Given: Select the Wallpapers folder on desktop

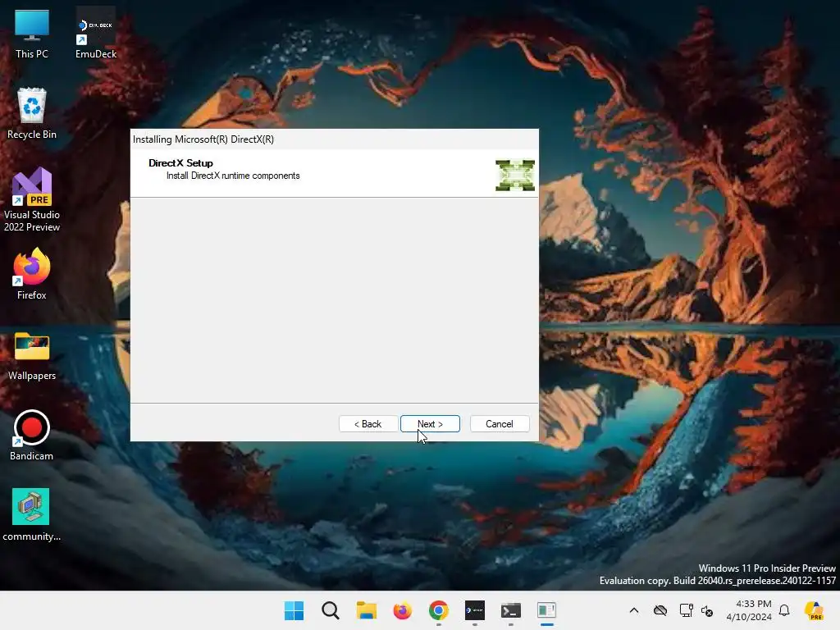Looking at the screenshot, I should coord(32,356).
